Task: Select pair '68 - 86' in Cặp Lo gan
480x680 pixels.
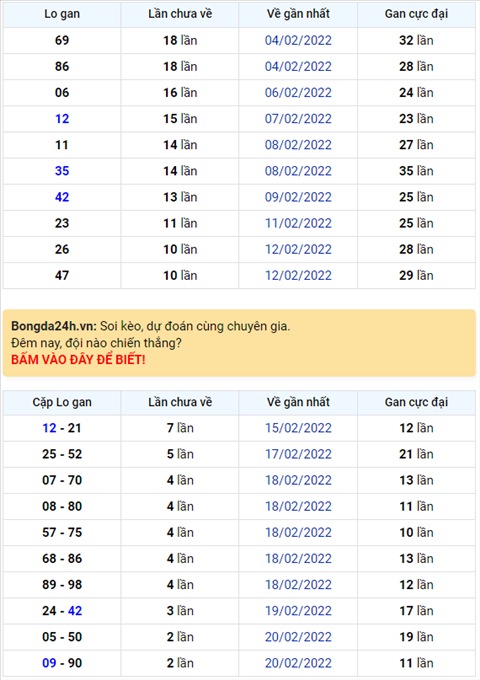Action: coord(62,558)
